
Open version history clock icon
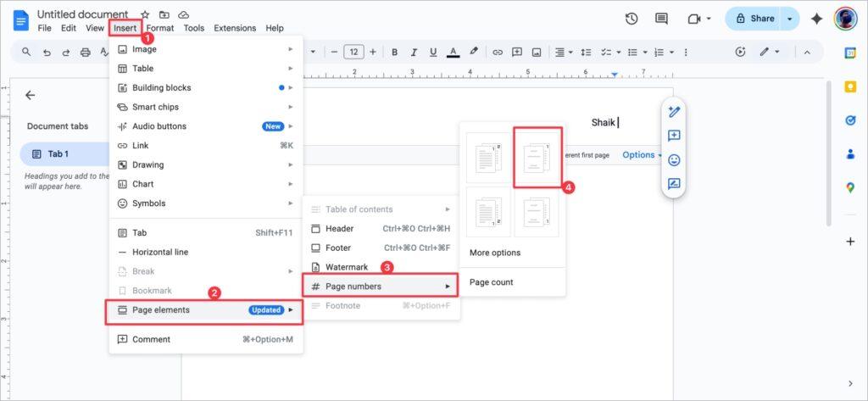(631, 19)
